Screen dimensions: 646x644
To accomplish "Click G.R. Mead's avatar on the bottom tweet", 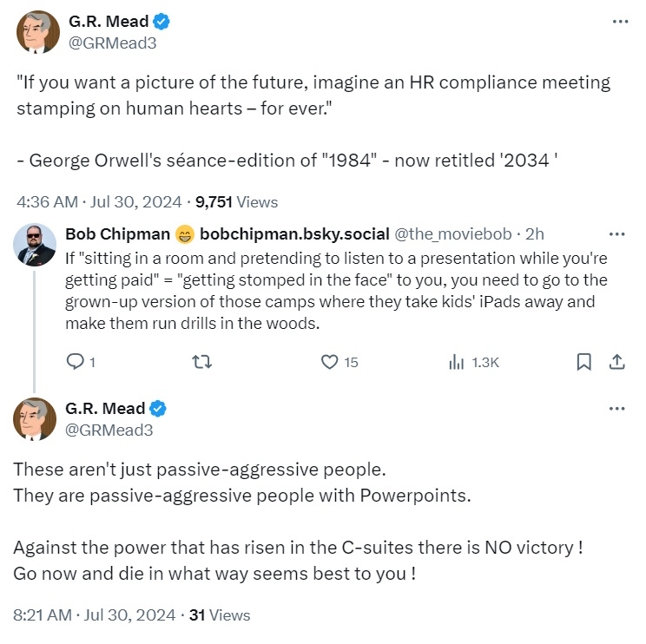I will (36, 419).
